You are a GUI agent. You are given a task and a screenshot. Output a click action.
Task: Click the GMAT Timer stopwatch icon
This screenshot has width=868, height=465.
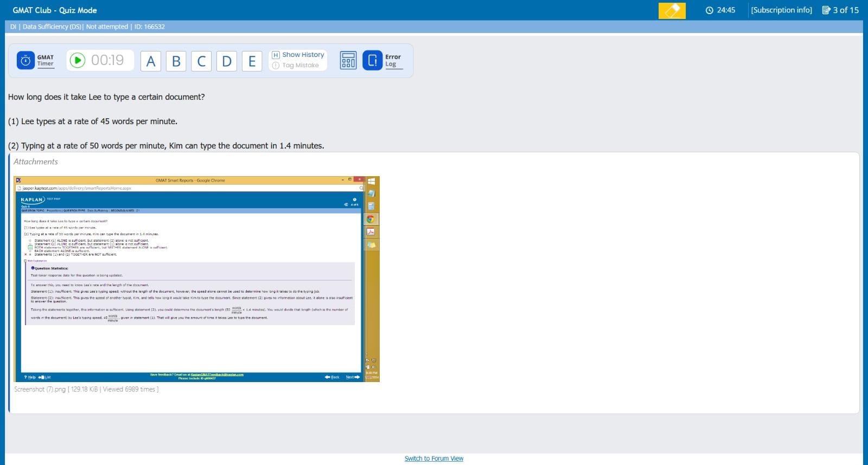click(25, 61)
